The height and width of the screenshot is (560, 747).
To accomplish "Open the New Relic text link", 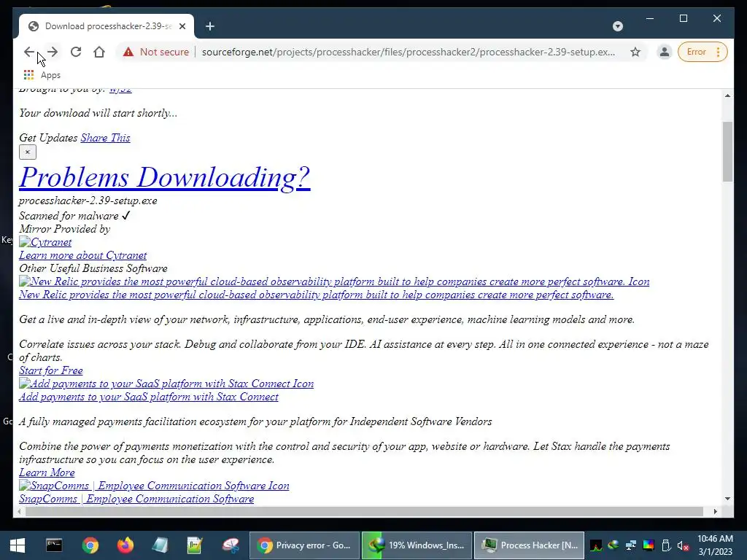I will coord(317,295).
